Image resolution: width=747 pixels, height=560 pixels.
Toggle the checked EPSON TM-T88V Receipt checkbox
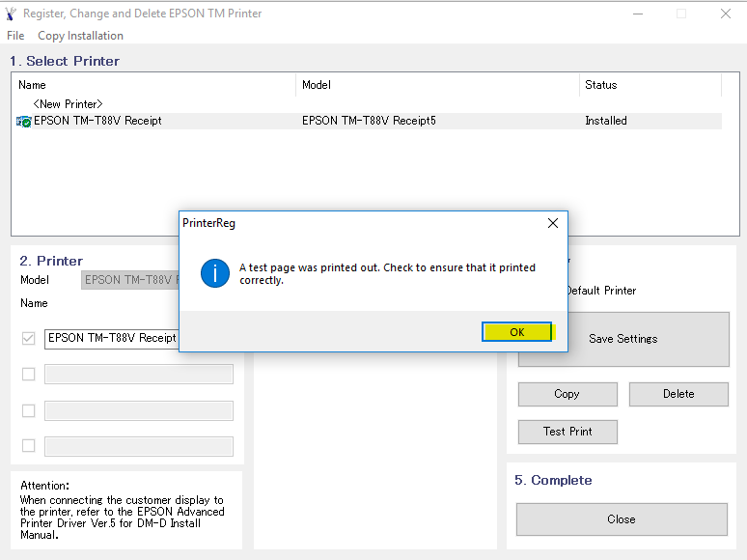pos(29,338)
